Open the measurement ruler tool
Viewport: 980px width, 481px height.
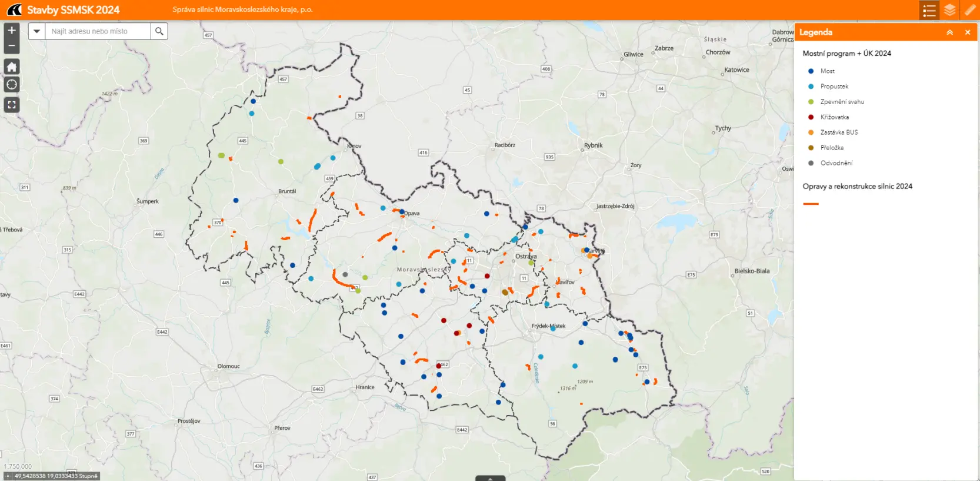pos(969,10)
